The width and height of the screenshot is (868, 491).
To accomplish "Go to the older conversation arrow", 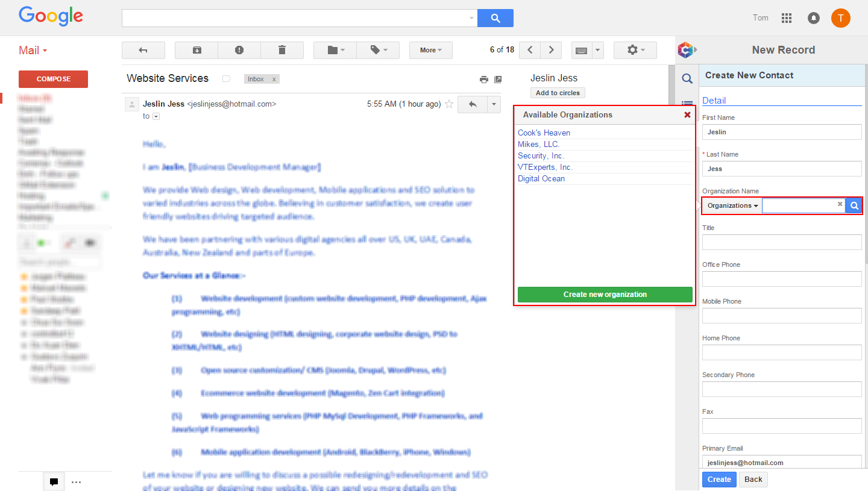I will [x=551, y=50].
